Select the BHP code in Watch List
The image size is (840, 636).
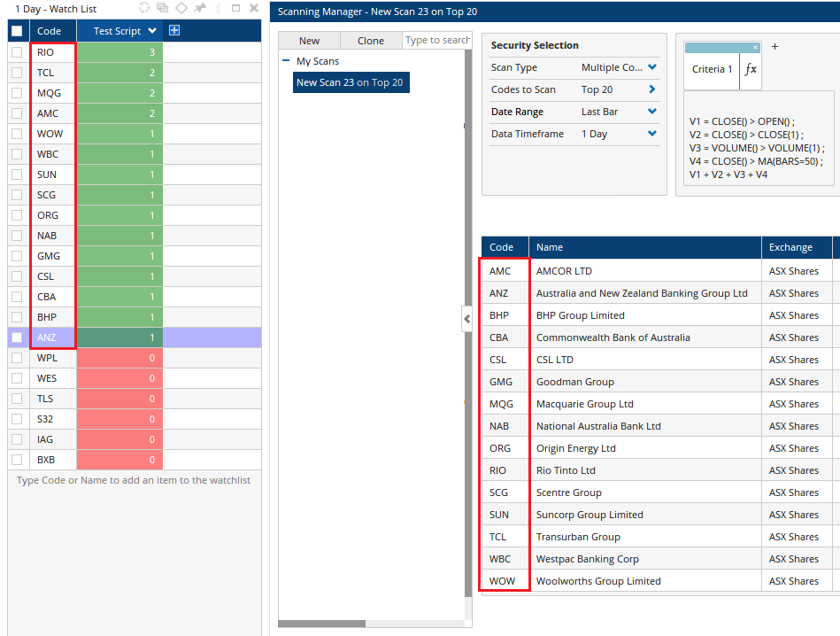47,317
